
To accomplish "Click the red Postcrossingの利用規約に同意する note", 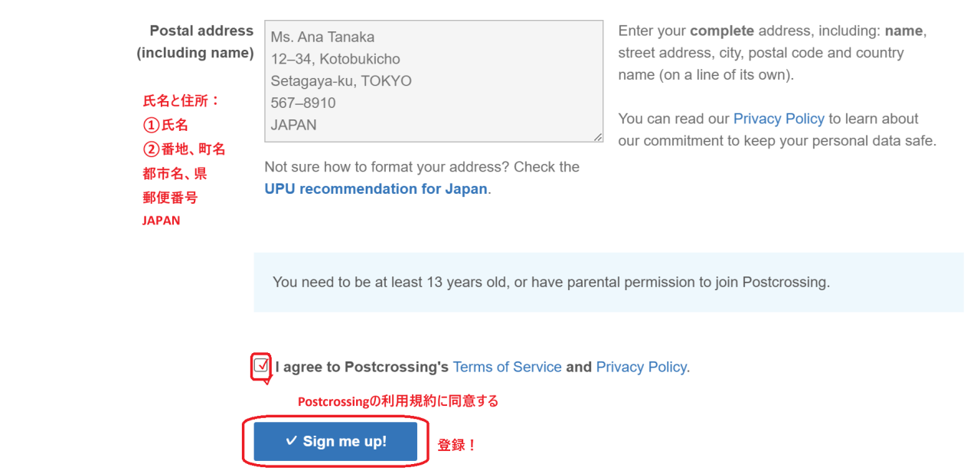I will coord(397,401).
